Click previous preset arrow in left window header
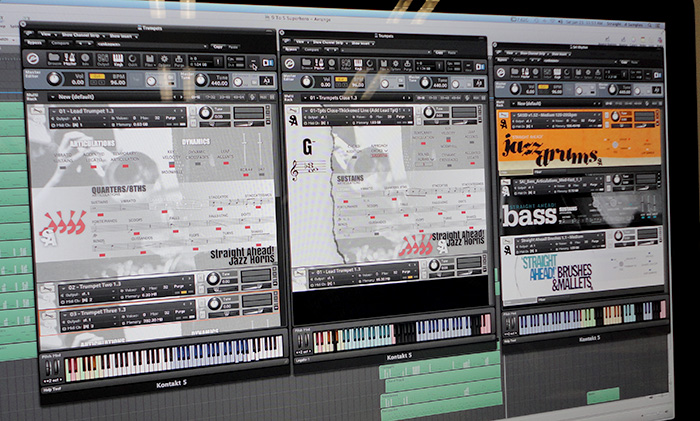This screenshot has height=421, width=700. tap(81, 44)
